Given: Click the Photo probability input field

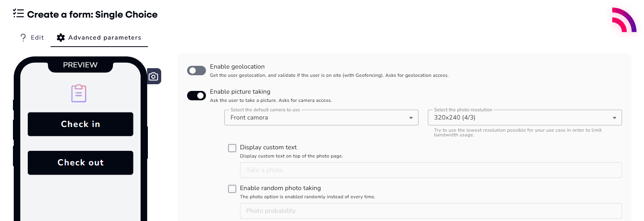Looking at the screenshot, I should click(431, 211).
